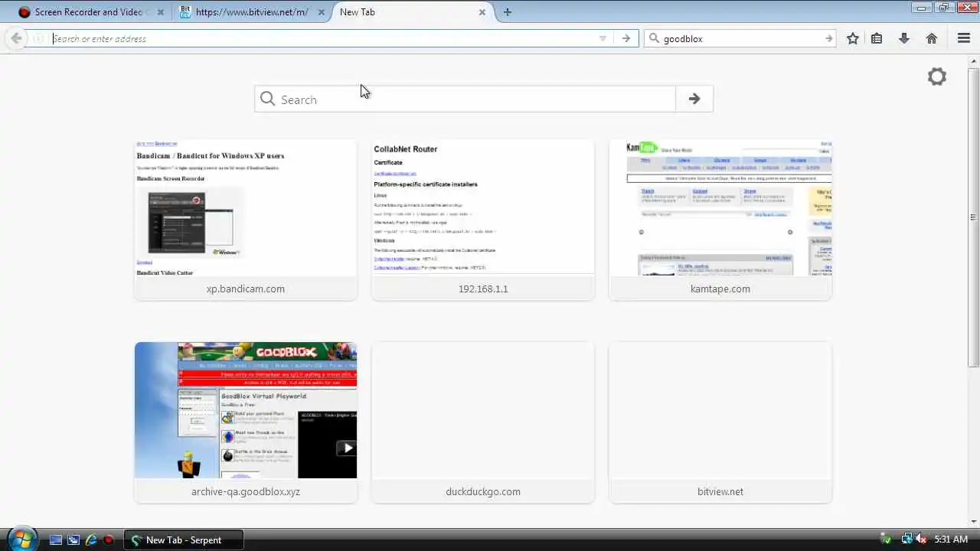Screen dimensions: 980x551
Task: Click the archive-qa.goodblox.xyz label
Action: pyautogui.click(x=246, y=491)
